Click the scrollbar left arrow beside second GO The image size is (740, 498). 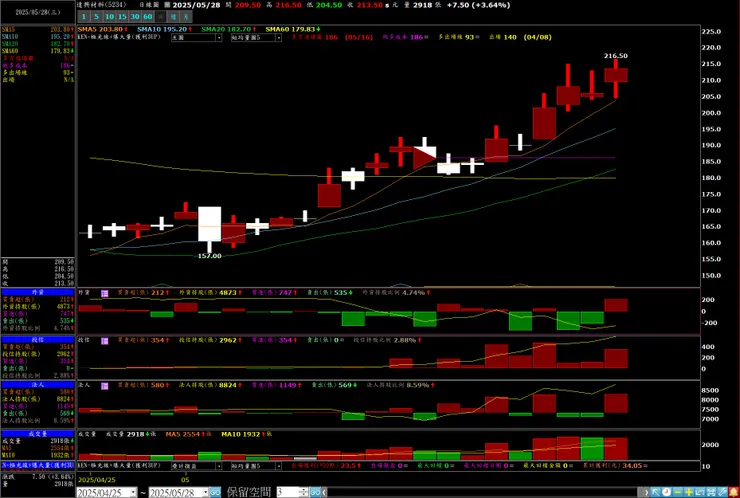pyautogui.click(x=325, y=492)
